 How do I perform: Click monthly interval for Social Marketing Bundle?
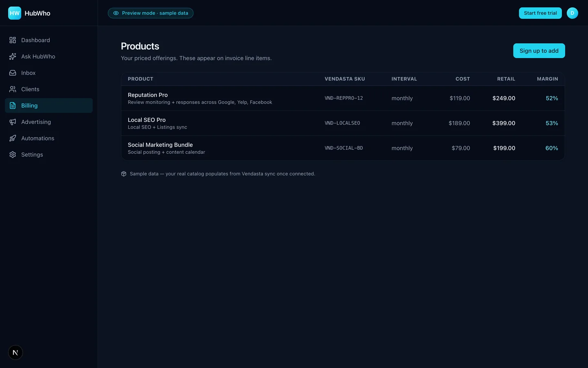click(402, 148)
